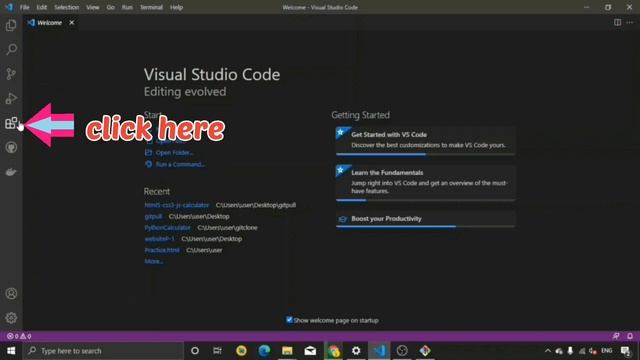This screenshot has height=360, width=640.
Task: Open Windows Action Center notifications
Action: pyautogui.click(x=625, y=351)
